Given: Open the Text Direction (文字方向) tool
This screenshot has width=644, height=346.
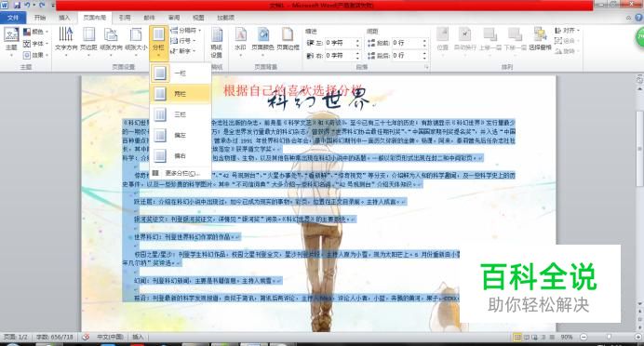Looking at the screenshot, I should [x=66, y=40].
